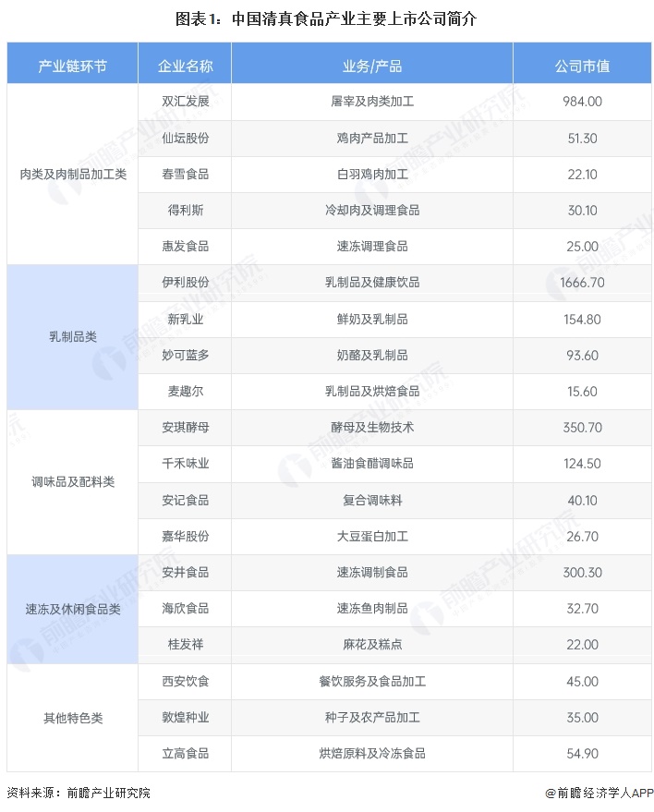654x812 pixels.
Task: Click the 速冻调制食品 business cell
Action: 371,572
